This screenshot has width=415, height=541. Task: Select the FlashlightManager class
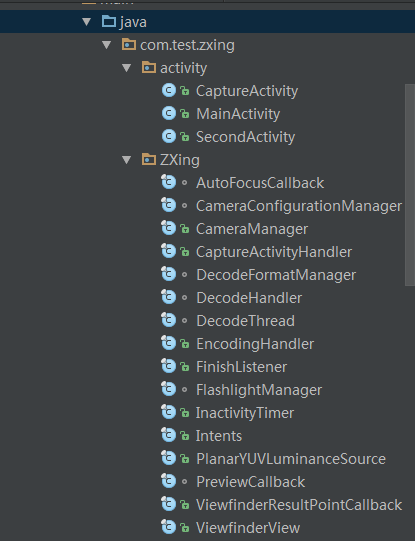coord(259,390)
